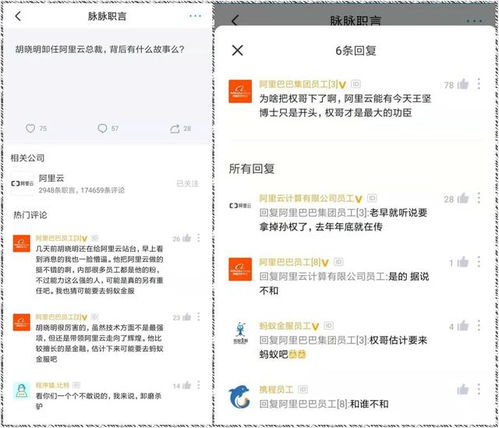Open the 阿里云 company logo in 相关公司
Screen dimensions: 499x428
coord(22,183)
